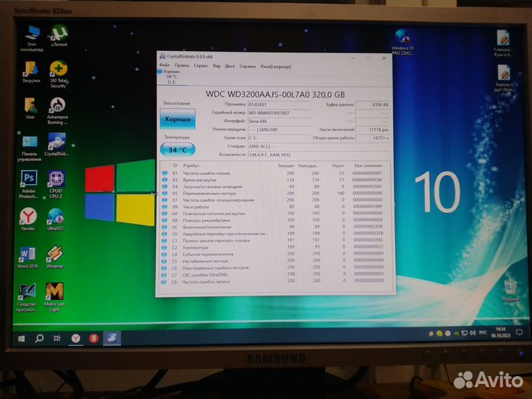Open Windows 10 PRO 22H2 desktop icon
The image size is (532, 399).
coord(403,42)
